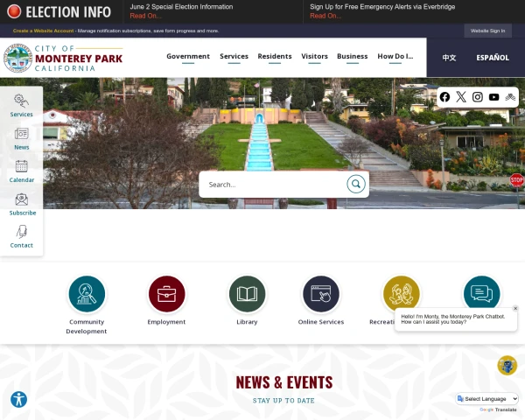Viewport: 525px width, 420px height.
Task: Expand the How Do I... menu
Action: 395,56
